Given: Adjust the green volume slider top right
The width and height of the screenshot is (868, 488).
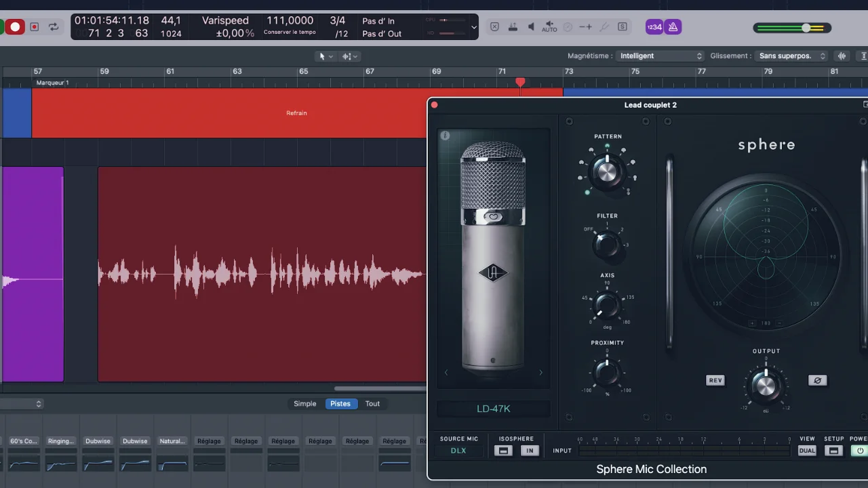Looking at the screenshot, I should [x=804, y=28].
